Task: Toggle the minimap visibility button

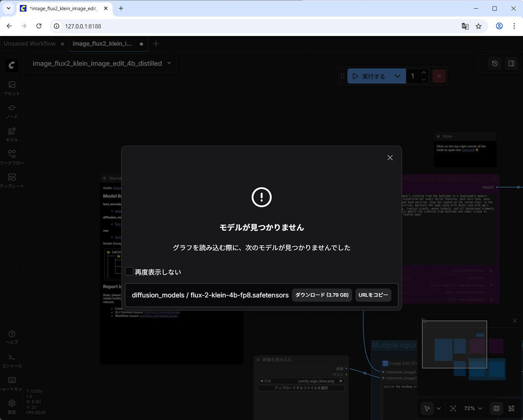Action: [496, 408]
